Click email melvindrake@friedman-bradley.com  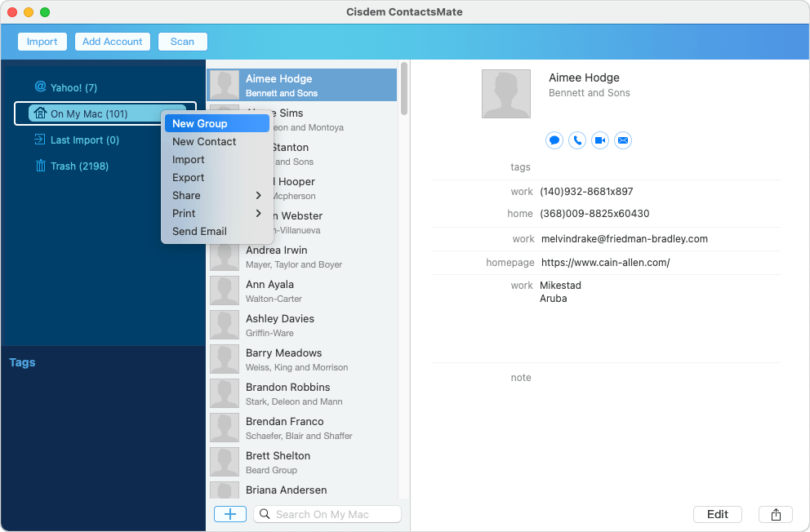(x=625, y=239)
